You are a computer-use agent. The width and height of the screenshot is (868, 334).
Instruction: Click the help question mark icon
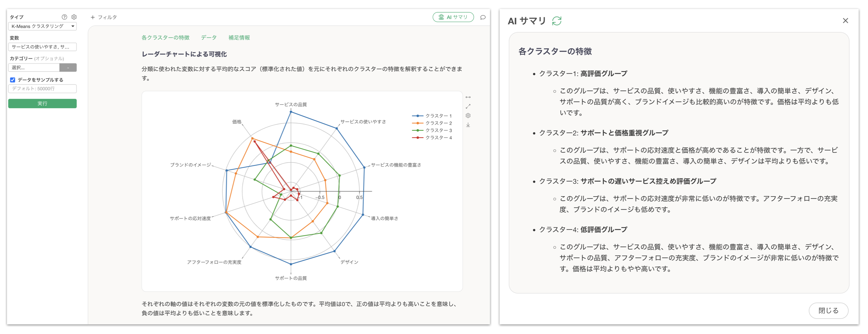64,17
